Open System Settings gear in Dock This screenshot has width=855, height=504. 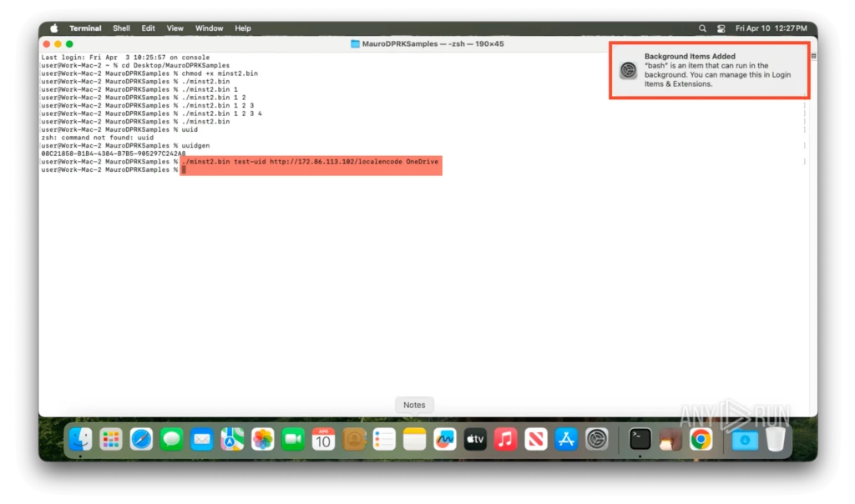pyautogui.click(x=596, y=438)
